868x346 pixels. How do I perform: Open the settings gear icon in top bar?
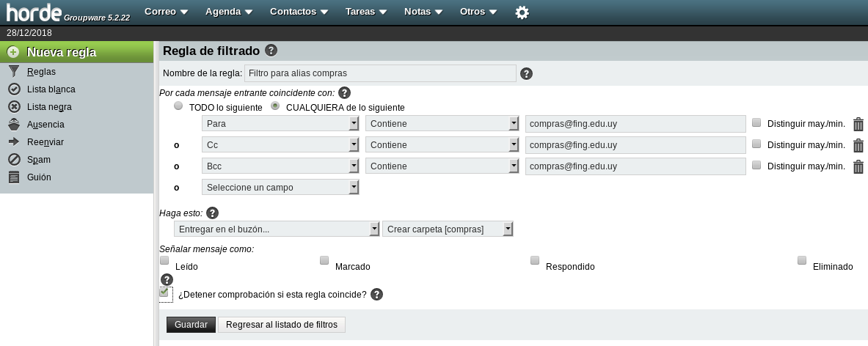pos(522,12)
